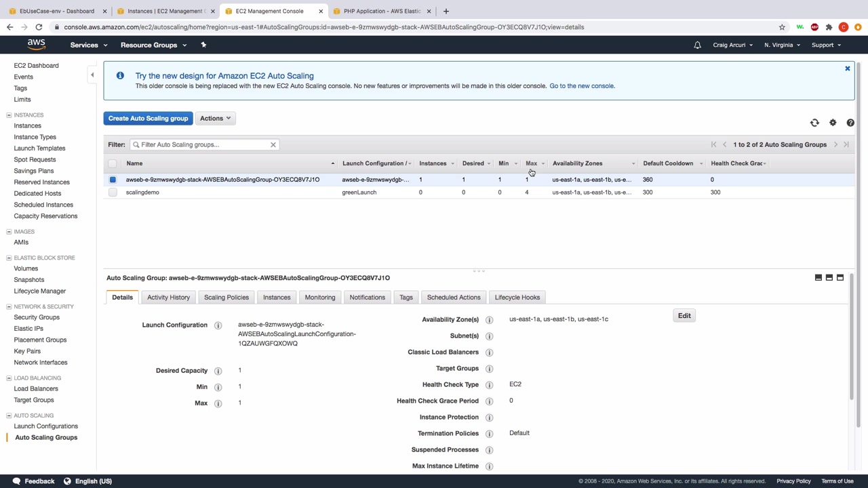Toggle the select-all checkbox in table header
Viewport: 868px width, 488px height.
click(113, 163)
